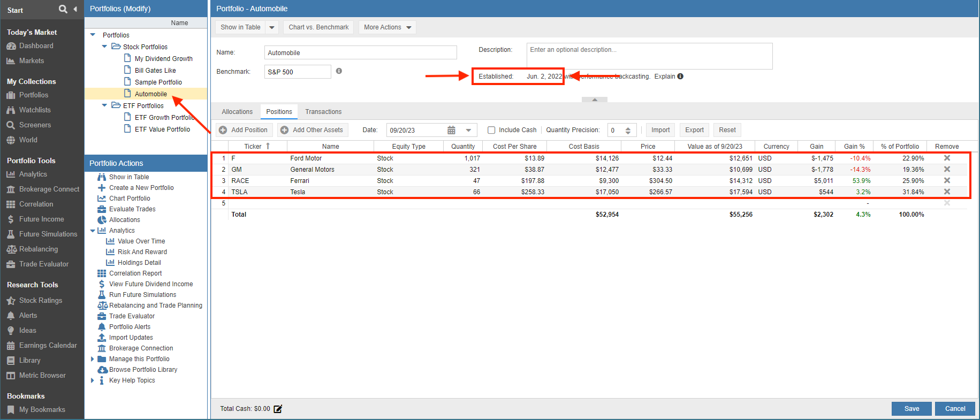Viewport: 980px width, 420px height.
Task: Click the info icon next to Benchmark field
Action: [x=339, y=71]
